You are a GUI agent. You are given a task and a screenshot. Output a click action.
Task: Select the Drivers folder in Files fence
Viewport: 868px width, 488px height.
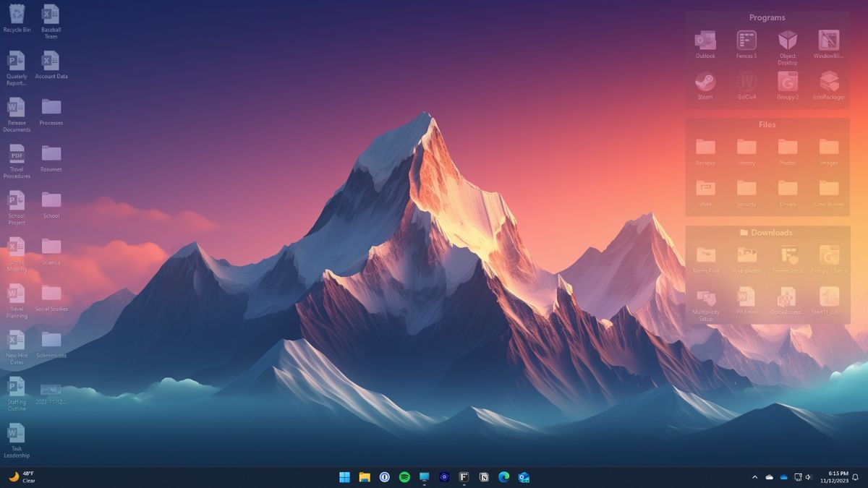click(x=788, y=193)
